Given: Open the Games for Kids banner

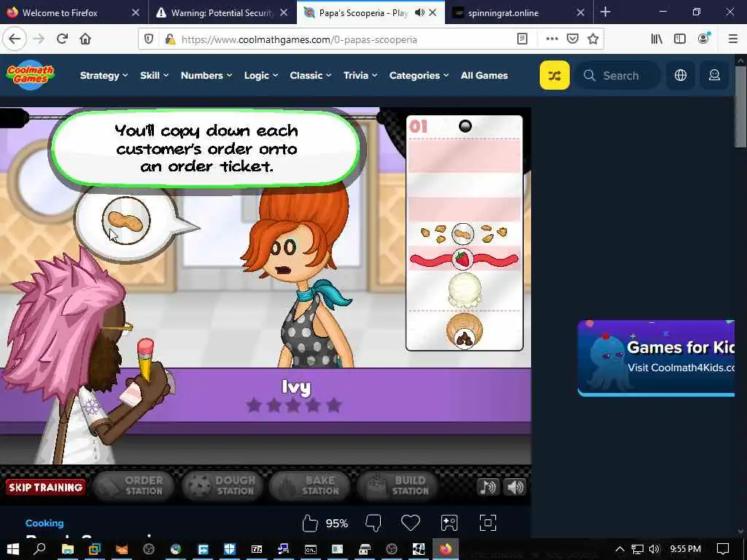Looking at the screenshot, I should point(656,358).
